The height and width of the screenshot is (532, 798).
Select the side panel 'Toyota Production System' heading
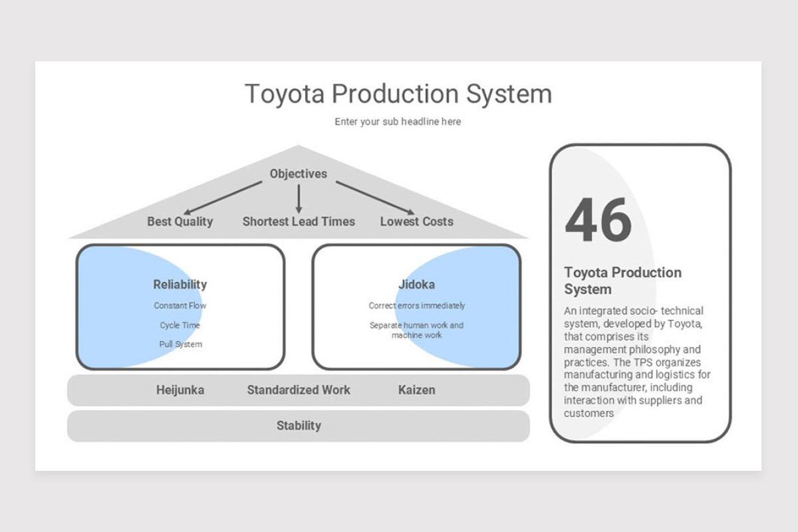(x=623, y=281)
